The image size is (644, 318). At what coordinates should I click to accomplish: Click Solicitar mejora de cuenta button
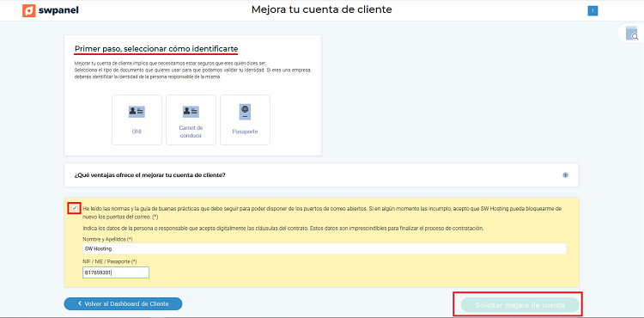(519, 305)
